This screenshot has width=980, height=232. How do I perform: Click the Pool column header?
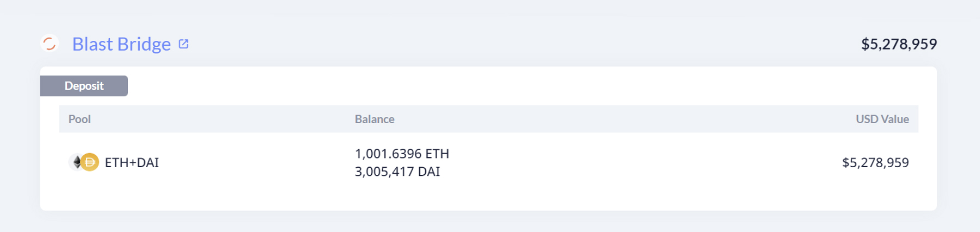point(79,119)
